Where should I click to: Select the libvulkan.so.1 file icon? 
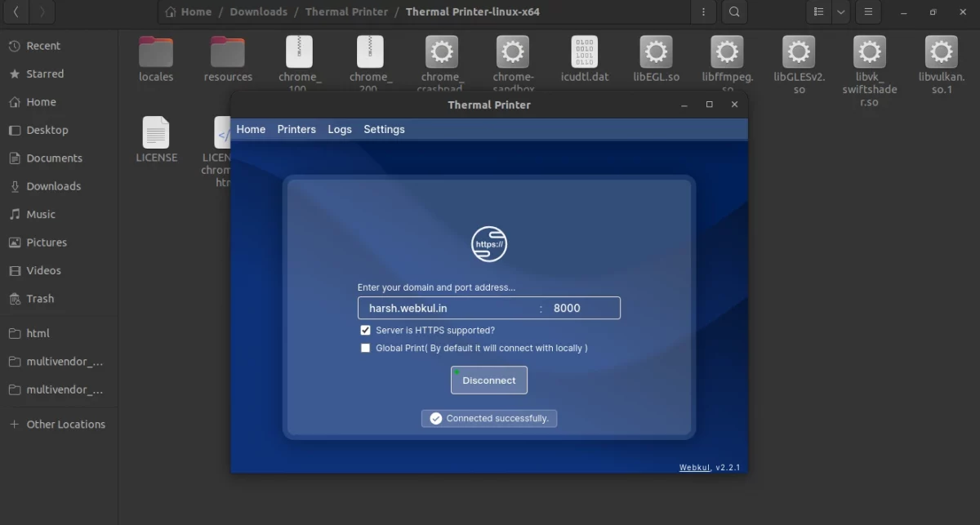(x=942, y=52)
